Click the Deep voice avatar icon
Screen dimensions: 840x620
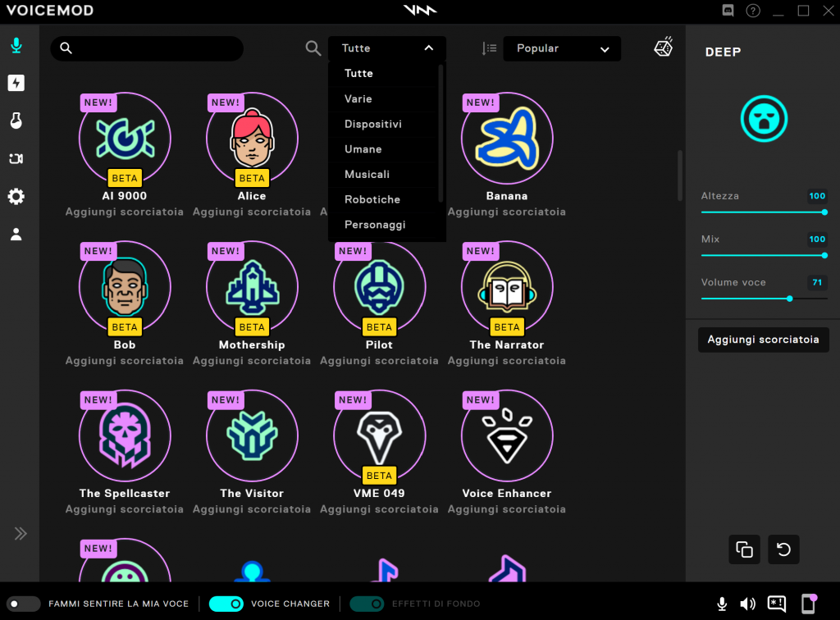764,119
